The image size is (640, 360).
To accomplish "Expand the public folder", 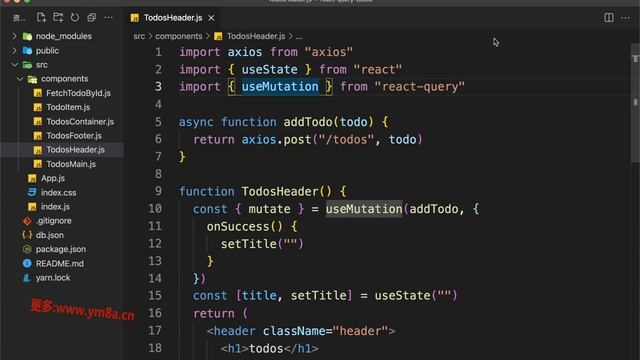I will point(47,51).
